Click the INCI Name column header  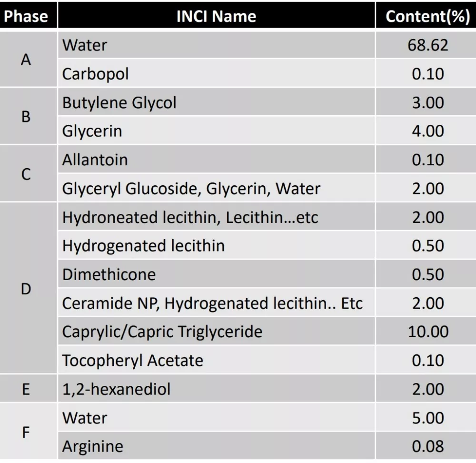pos(216,16)
